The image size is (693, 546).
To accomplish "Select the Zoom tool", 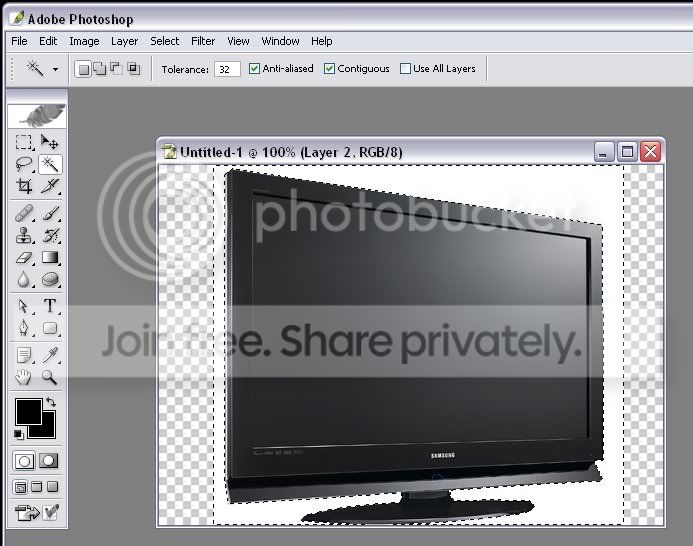I will coord(50,377).
